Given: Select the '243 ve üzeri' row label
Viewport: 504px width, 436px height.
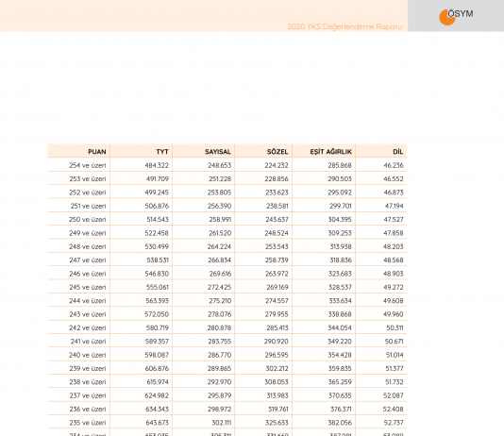Looking at the screenshot, I should point(88,314).
